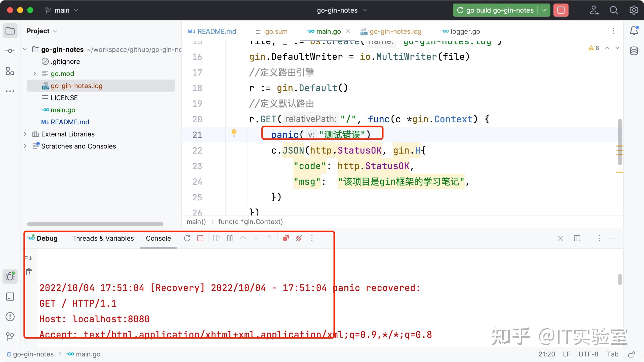The width and height of the screenshot is (644, 362).
Task: Click the Rerun debug session icon
Action: click(187, 238)
